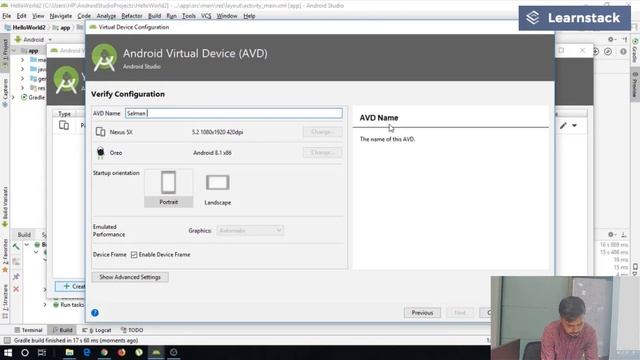Open project panel gear settings icon
640x360 pixels.
pos(611,40)
